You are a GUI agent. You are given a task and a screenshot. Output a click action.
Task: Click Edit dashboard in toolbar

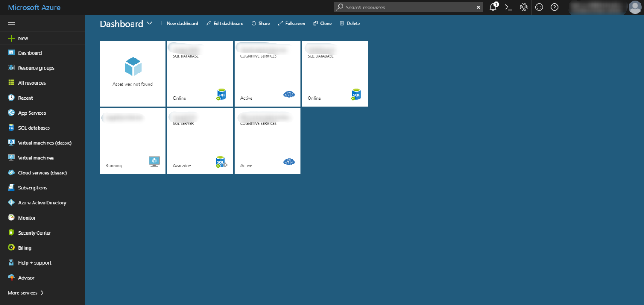225,24
